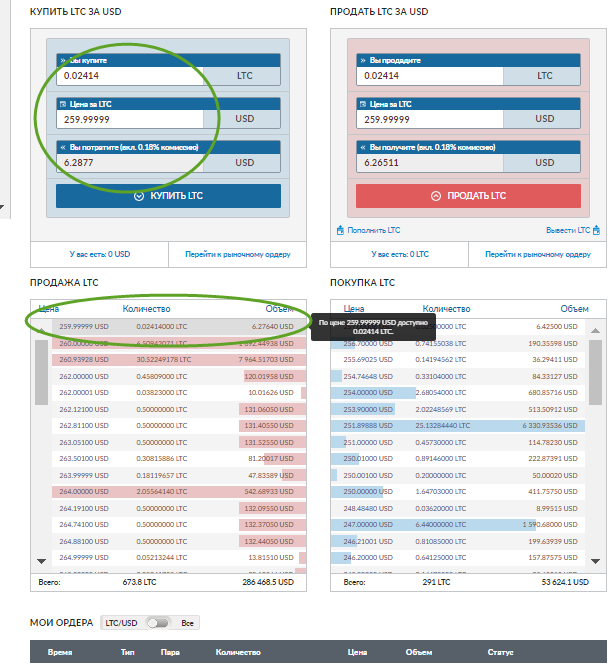Viewport: 610px width, 666px height.
Task: Click the ПРОДАТЬ LTC sell button
Action: point(467,196)
